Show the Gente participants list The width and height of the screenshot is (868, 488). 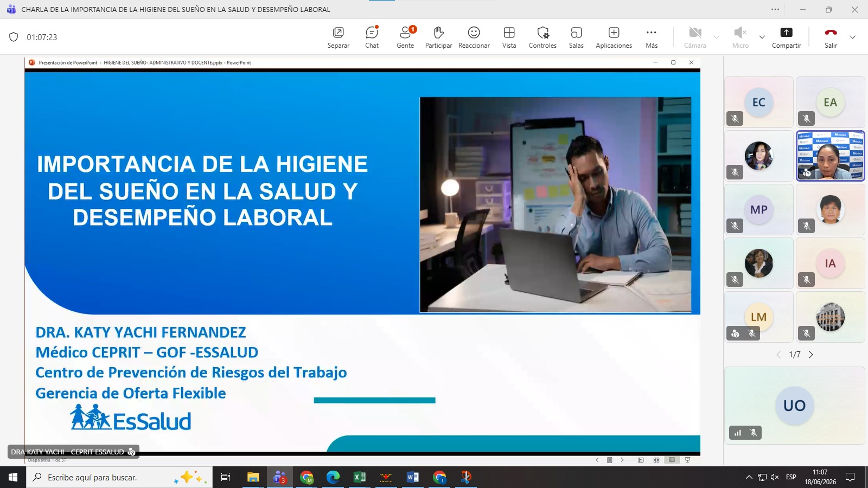(405, 37)
